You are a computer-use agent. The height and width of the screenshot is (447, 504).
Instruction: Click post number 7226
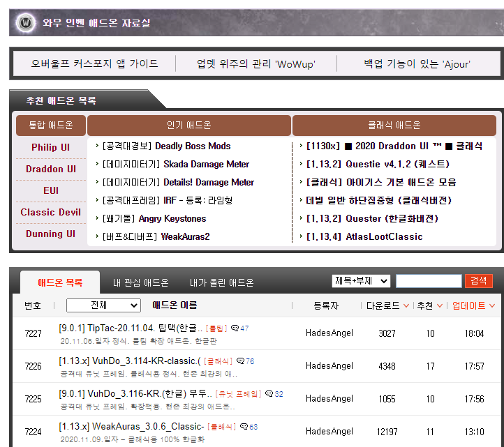point(33,366)
